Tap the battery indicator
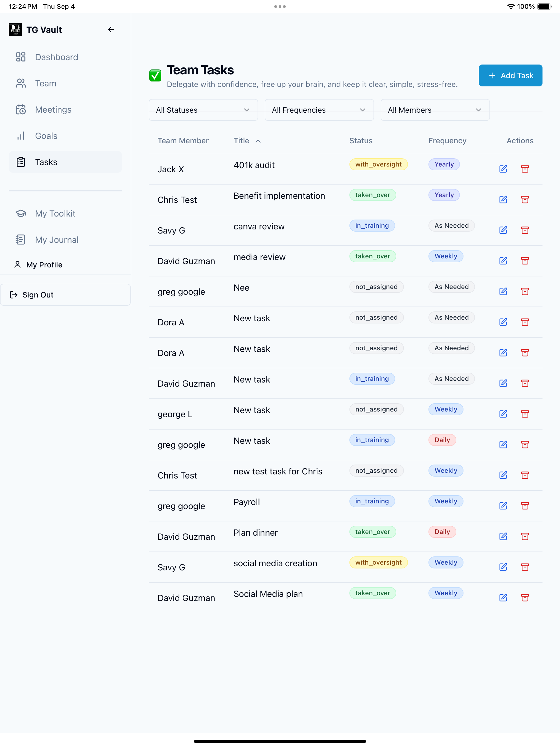560x747 pixels. [544, 6]
